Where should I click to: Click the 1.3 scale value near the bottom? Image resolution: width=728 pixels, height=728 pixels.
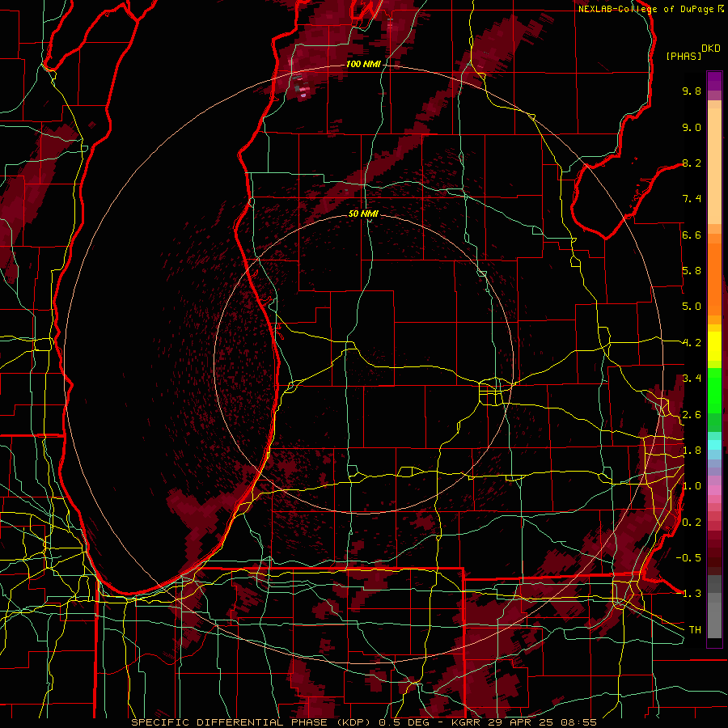692,594
